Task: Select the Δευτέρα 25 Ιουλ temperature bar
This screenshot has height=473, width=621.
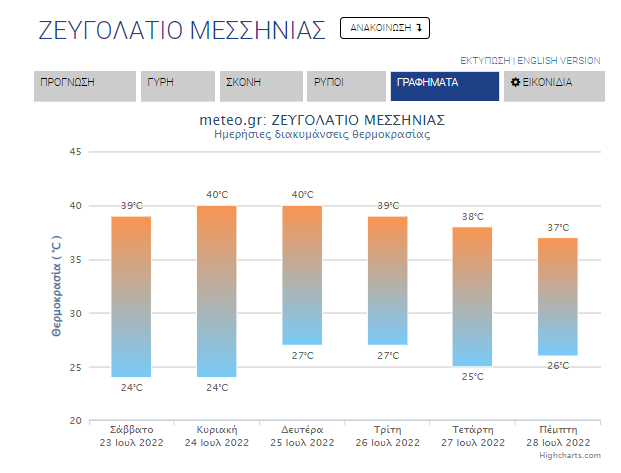Action: click(302, 275)
